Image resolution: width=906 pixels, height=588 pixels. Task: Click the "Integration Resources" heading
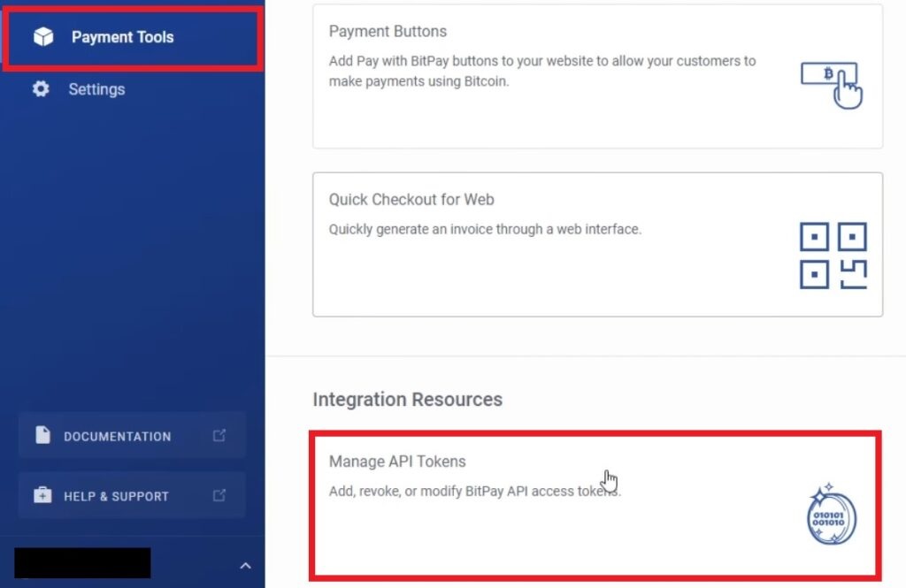point(407,399)
